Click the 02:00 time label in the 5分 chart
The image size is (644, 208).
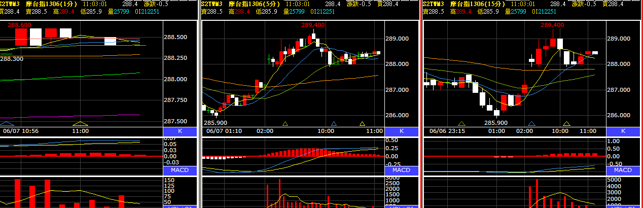(x=265, y=131)
